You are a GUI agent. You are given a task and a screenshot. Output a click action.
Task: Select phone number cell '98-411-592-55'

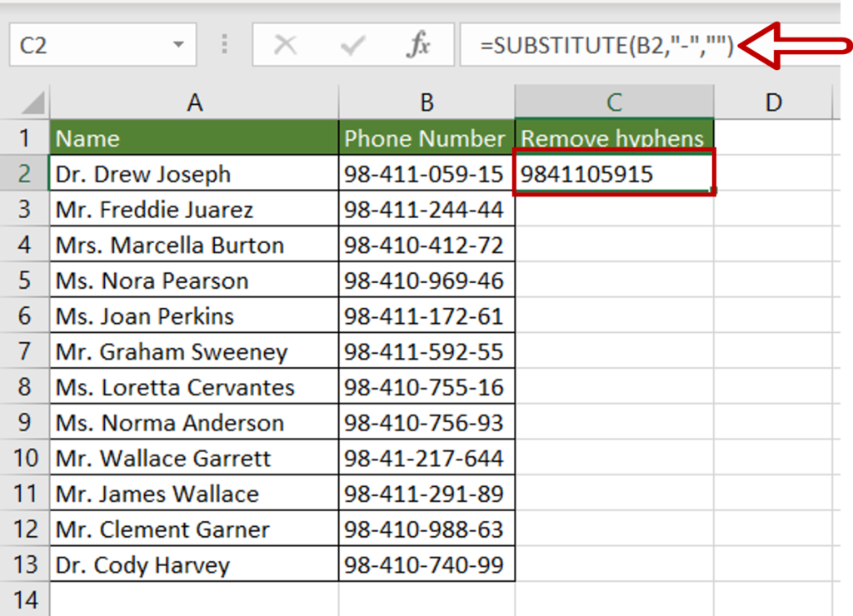click(x=426, y=351)
